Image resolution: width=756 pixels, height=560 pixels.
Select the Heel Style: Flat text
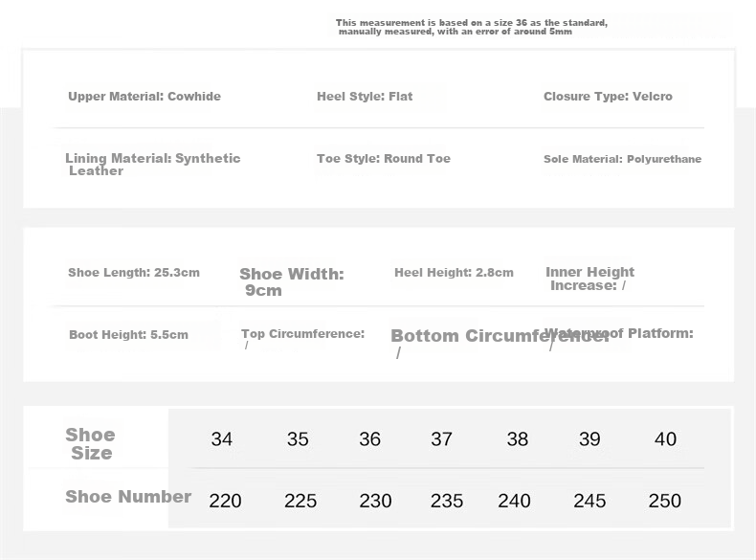(365, 97)
